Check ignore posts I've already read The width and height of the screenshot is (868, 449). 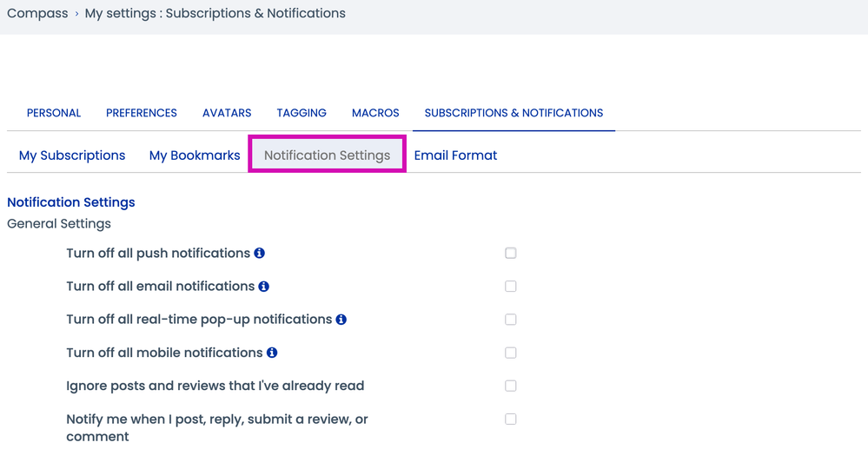(511, 386)
